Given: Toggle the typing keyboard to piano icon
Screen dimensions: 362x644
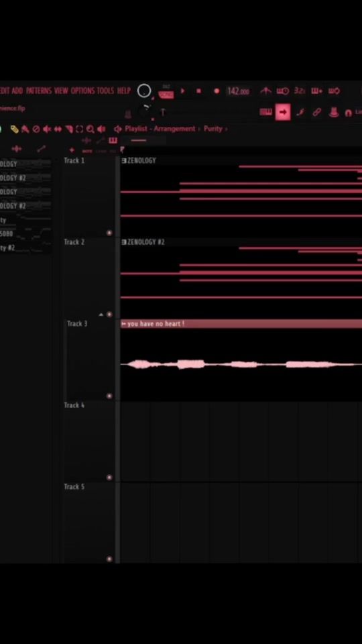Looking at the screenshot, I should 266,112.
